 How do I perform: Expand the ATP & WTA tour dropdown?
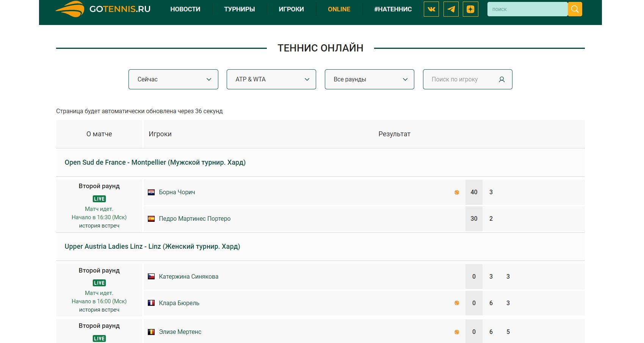(x=271, y=80)
